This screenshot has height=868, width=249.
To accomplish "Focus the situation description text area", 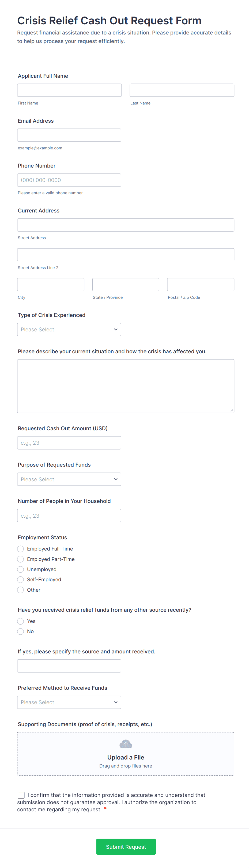I will tap(126, 386).
